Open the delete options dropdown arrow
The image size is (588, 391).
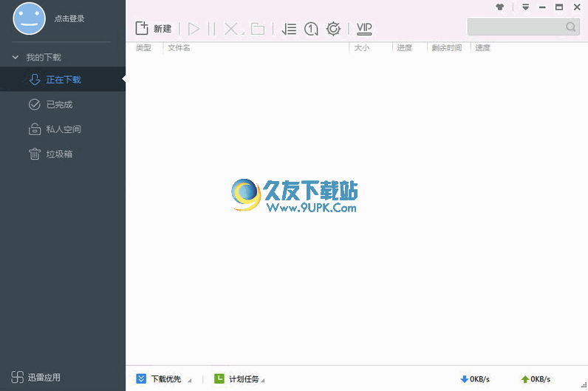pyautogui.click(x=243, y=33)
